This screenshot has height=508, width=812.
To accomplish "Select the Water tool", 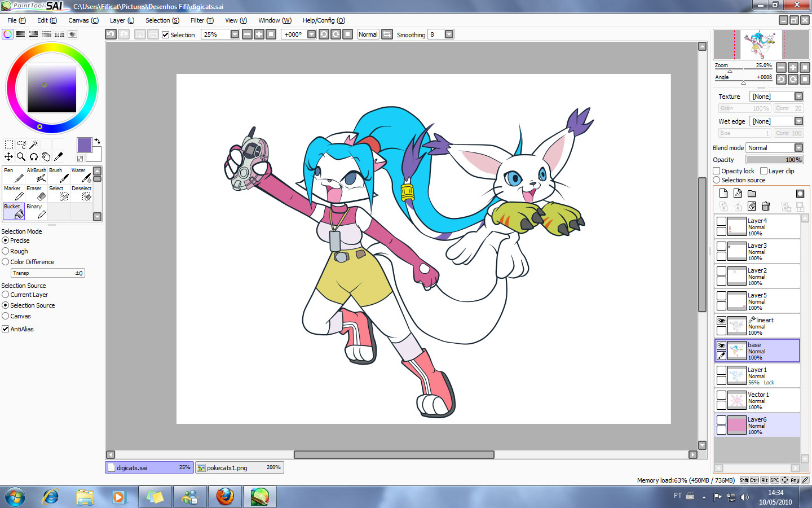I will (x=81, y=175).
